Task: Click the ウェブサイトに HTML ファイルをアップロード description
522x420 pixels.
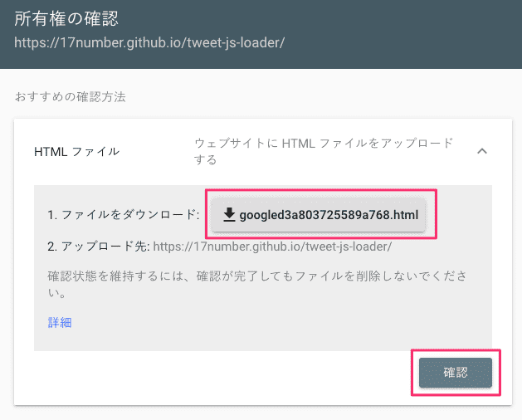Action: click(324, 144)
